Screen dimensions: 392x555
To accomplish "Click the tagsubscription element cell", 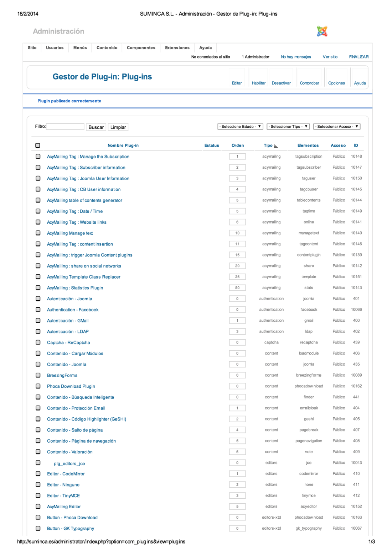I will coord(309,157).
